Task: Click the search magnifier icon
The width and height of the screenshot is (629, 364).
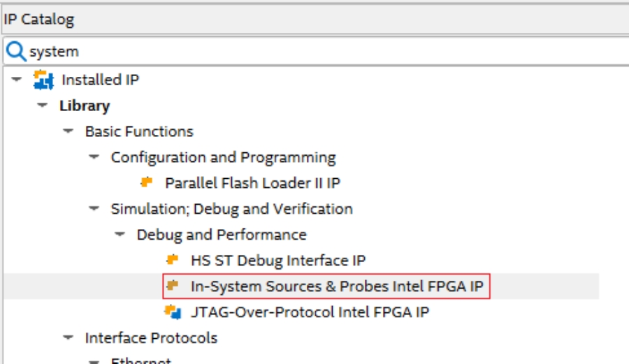Action: (15, 51)
